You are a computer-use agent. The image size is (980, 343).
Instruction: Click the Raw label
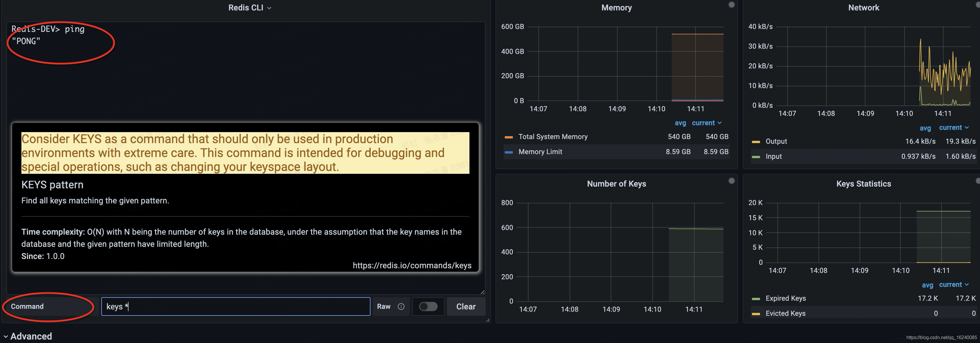pos(383,306)
